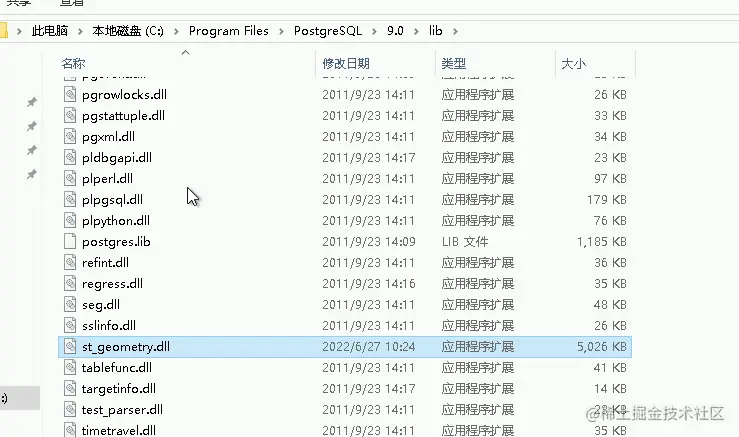This screenshot has height=437, width=739.
Task: Sort by 修改日期 column header
Action: coord(346,63)
